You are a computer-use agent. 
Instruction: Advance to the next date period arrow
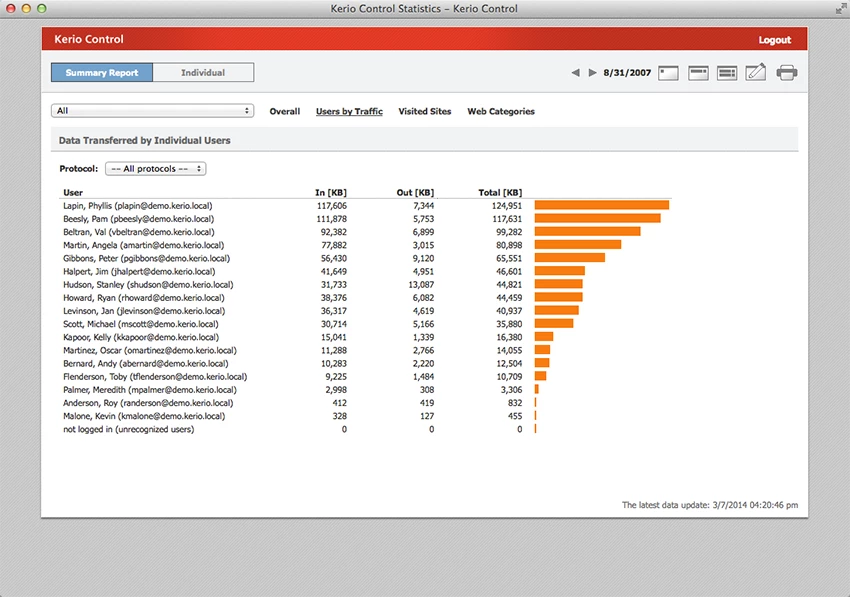(592, 73)
